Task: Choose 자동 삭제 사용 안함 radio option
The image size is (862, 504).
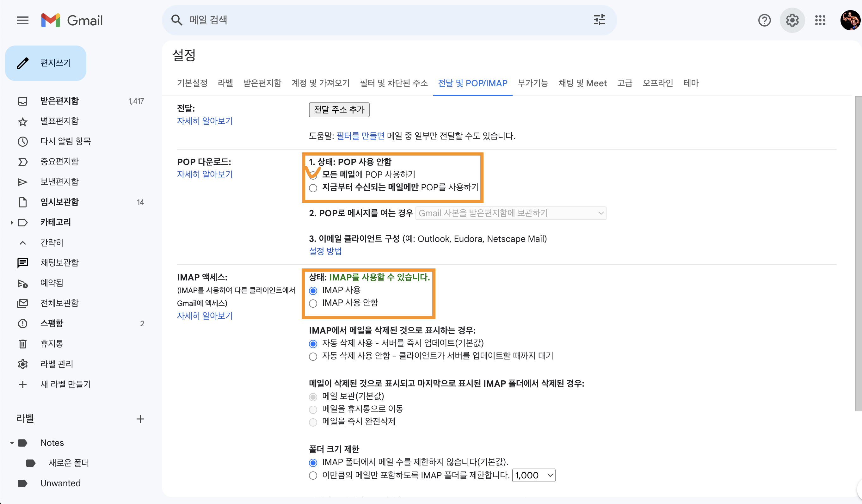Action: pyautogui.click(x=313, y=356)
